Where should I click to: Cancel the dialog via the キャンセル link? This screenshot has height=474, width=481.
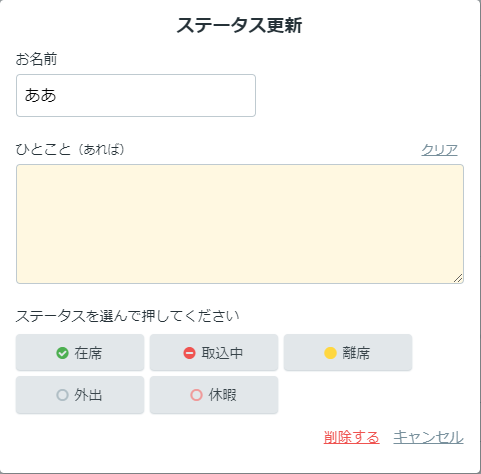428,437
